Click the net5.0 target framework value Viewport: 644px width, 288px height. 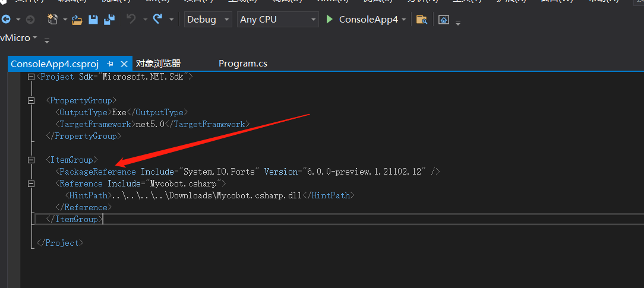pos(150,124)
